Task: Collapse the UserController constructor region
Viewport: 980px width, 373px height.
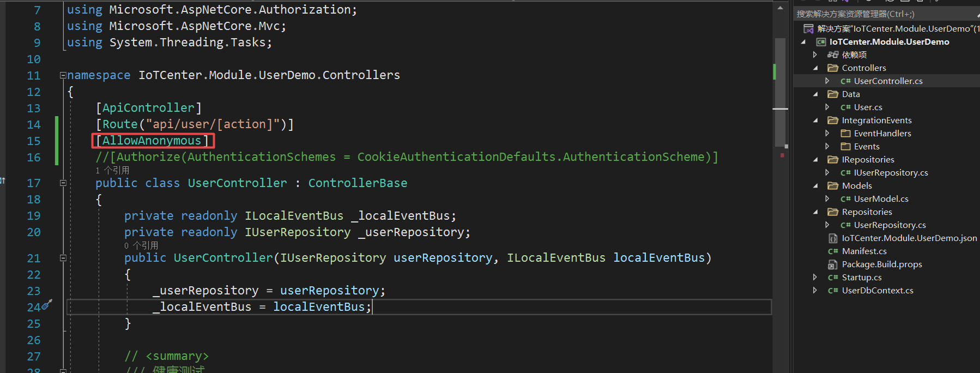Action: (x=63, y=258)
